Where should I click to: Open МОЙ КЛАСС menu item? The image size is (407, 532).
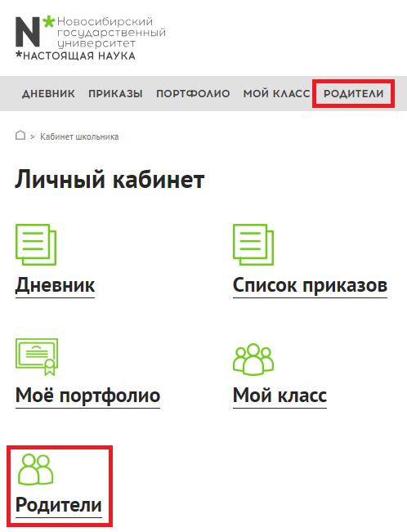point(277,94)
